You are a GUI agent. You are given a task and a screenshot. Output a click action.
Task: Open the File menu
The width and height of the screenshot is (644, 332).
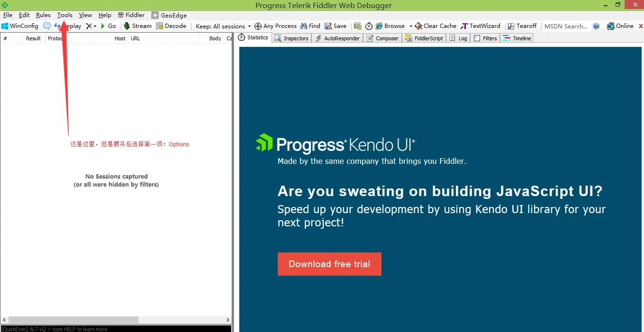[8, 15]
